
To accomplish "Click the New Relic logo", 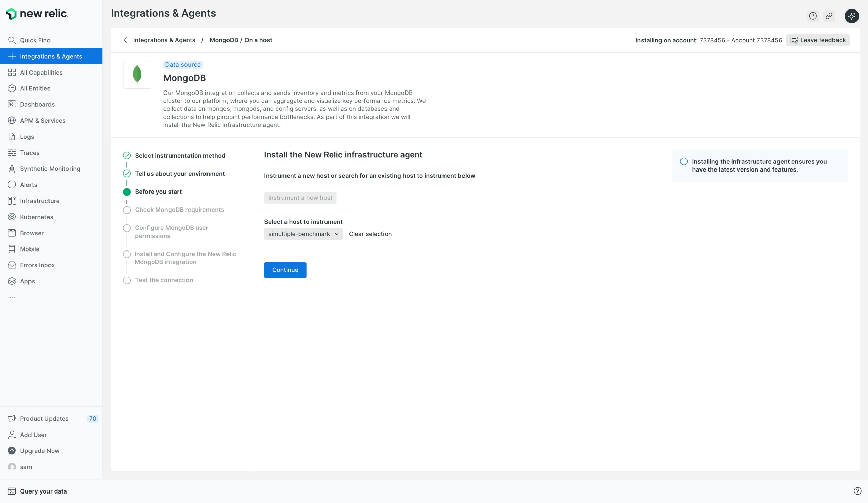I will tap(37, 14).
